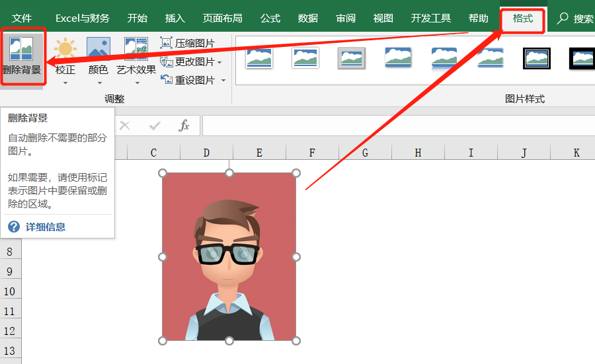Apply the second white-framed picture style

305,58
